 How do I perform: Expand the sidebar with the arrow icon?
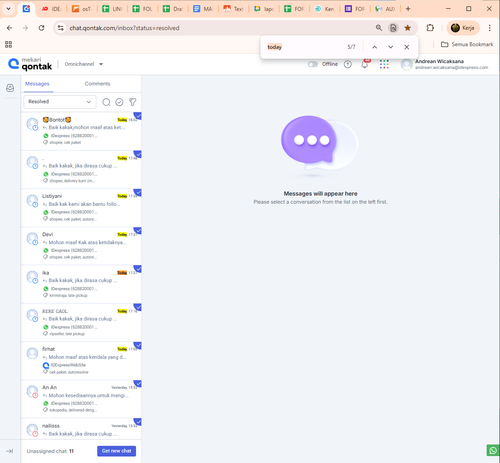click(x=10, y=451)
